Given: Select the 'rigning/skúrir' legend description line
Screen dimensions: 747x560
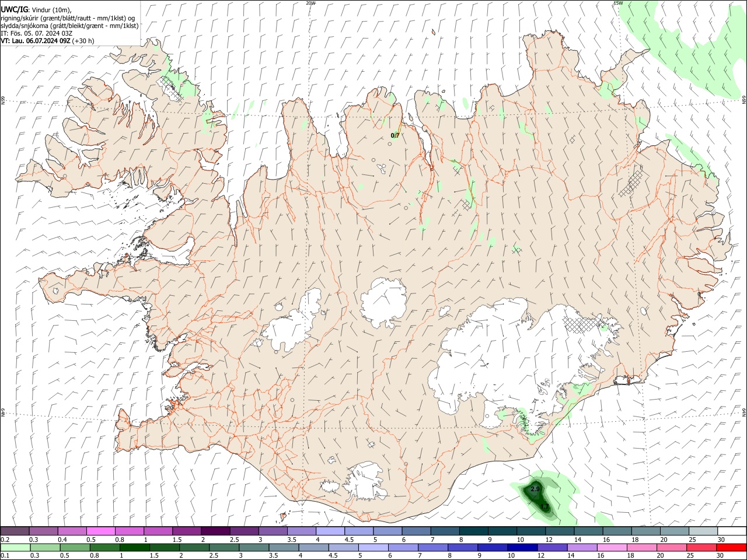Looking at the screenshot, I should (x=68, y=18).
